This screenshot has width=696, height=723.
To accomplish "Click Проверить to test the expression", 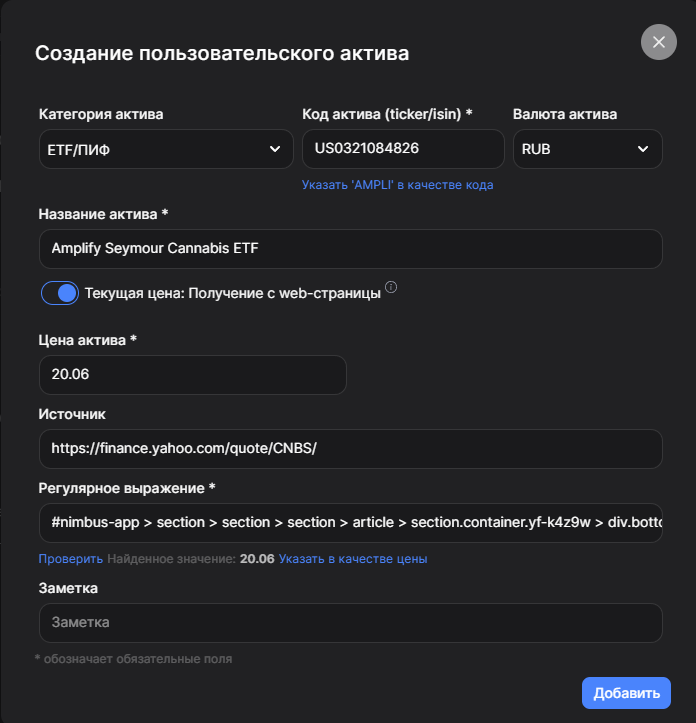I will click(71, 559).
